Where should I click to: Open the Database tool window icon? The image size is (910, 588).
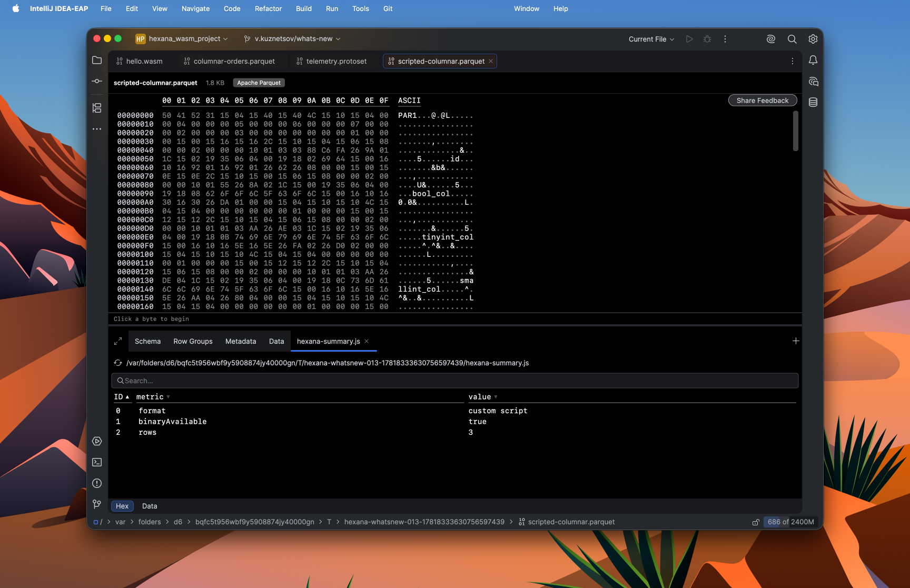(x=813, y=102)
